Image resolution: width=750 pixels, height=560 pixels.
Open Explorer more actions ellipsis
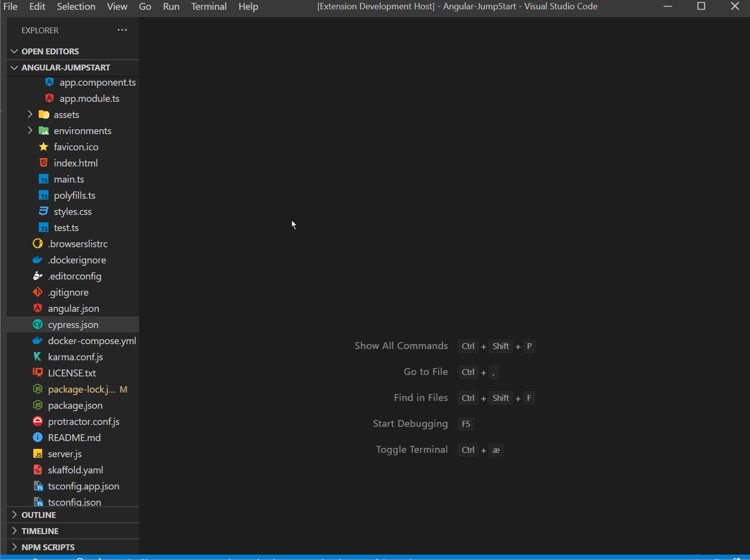122,30
